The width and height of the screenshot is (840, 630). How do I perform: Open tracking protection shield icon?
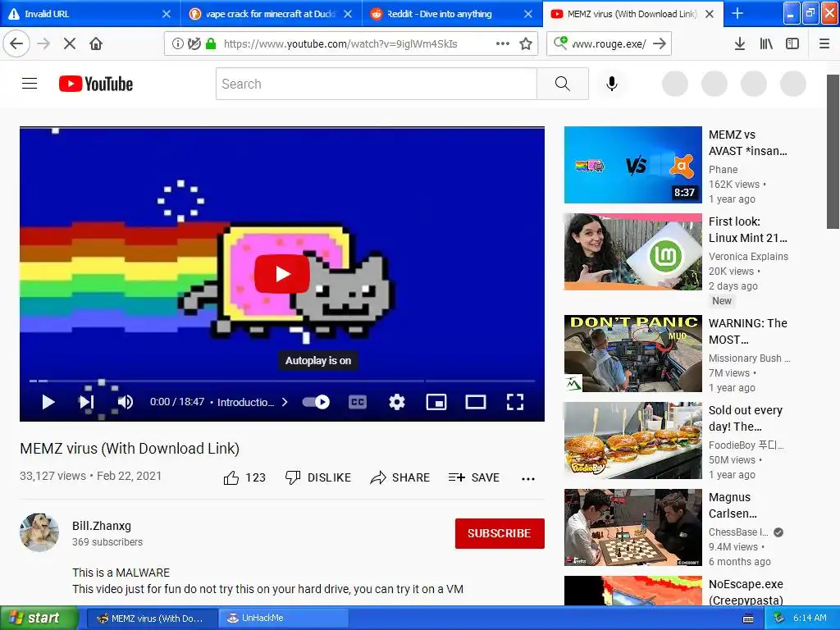194,44
